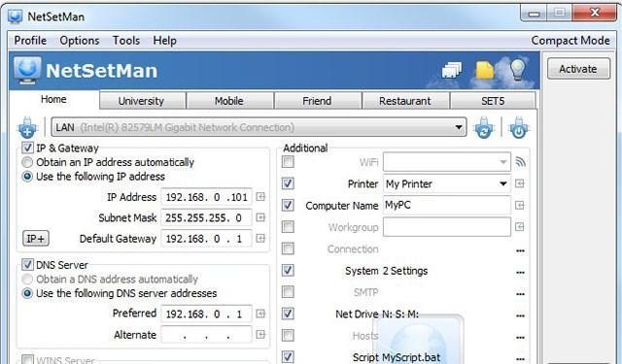622x364 pixels.
Task: Open the Net Drive settings ellipsis
Action: pyautogui.click(x=520, y=315)
